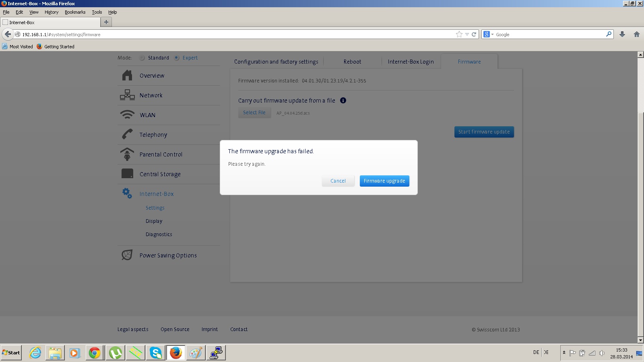Screen dimensions: 644x362
Task: Open the Bookmarks menu
Action: (75, 12)
